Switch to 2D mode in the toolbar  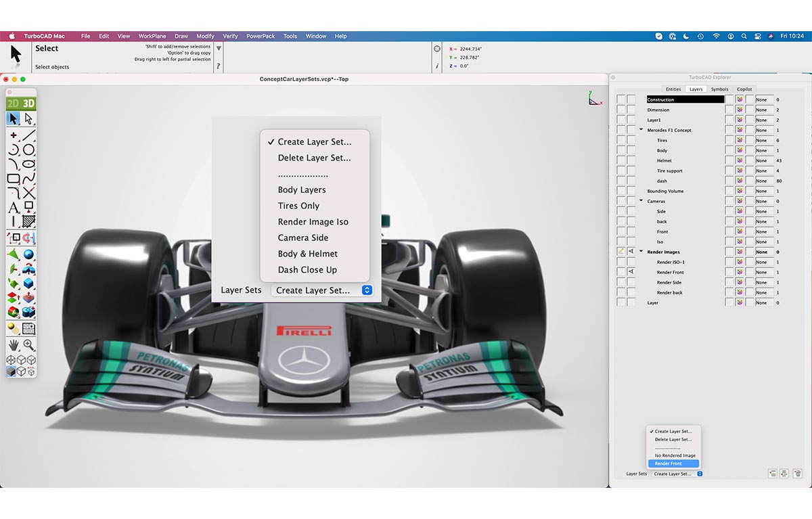[13, 102]
